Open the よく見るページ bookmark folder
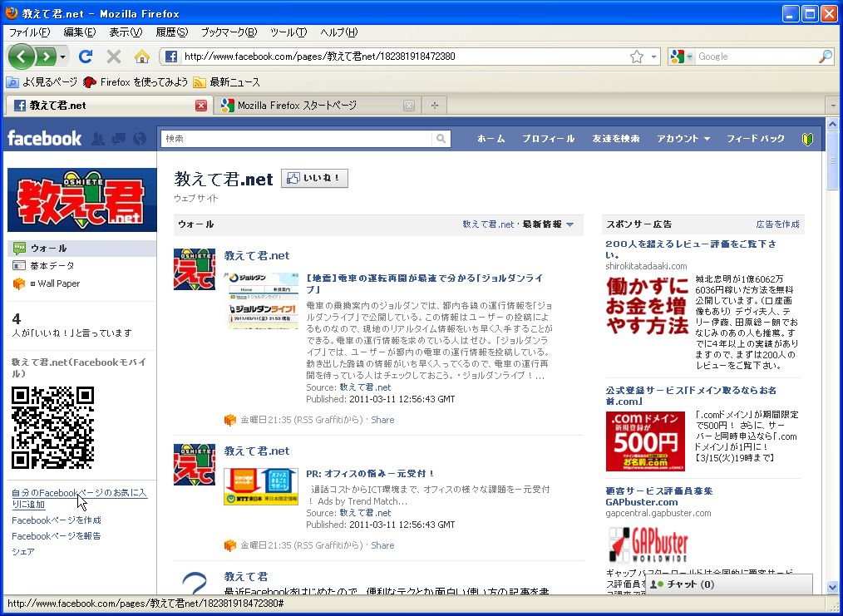Screen dimensions: 843x616 [x=42, y=82]
